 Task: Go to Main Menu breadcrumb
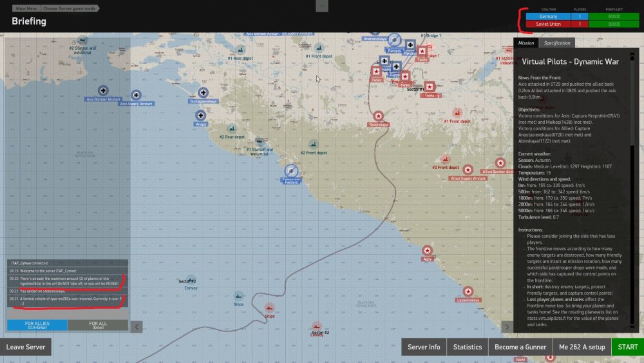pos(26,8)
